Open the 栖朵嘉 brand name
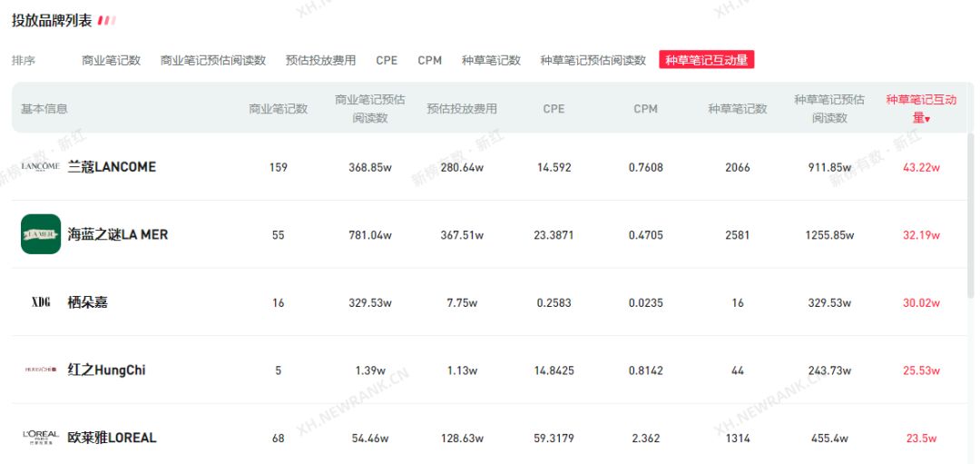The height and width of the screenshot is (464, 980). click(x=87, y=302)
